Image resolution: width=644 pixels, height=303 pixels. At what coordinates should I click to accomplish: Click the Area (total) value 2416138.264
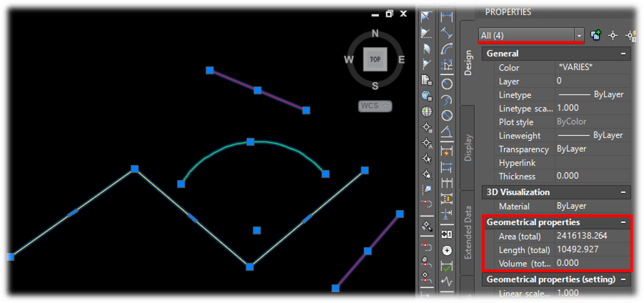[x=582, y=236]
